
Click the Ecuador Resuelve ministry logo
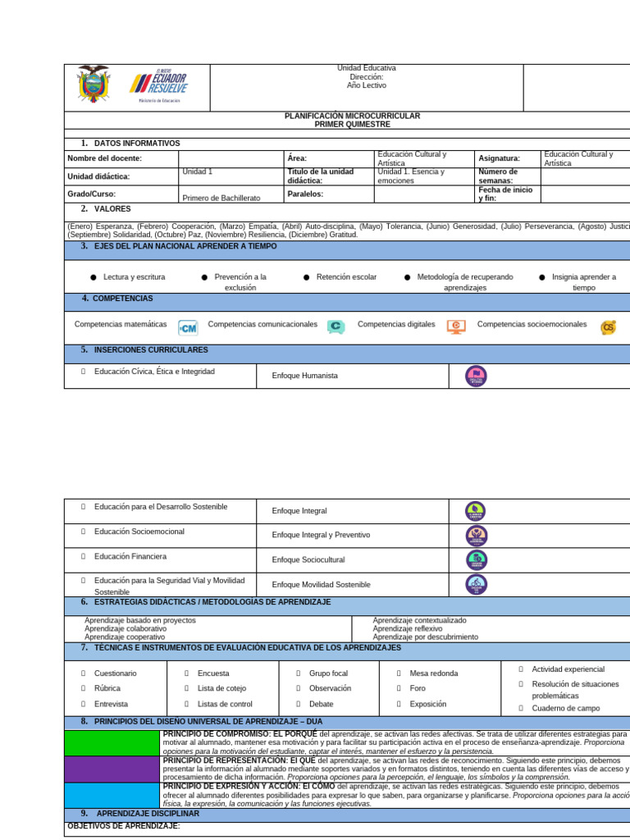tap(158, 85)
